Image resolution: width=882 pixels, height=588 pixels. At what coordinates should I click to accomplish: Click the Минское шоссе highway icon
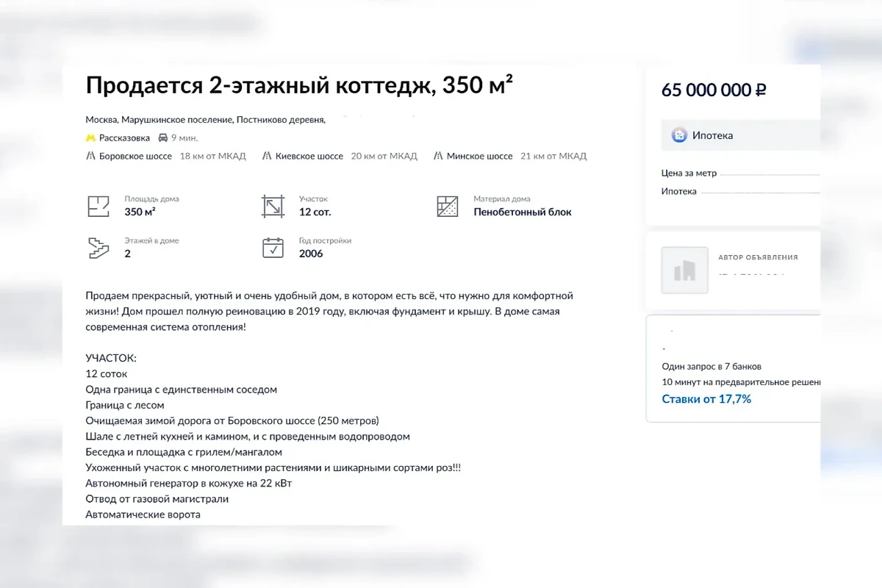click(437, 156)
